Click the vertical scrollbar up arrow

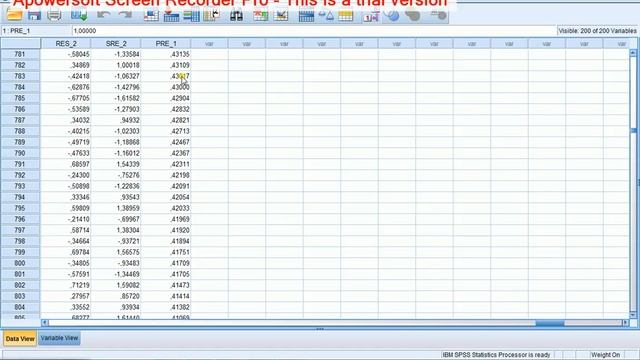[633, 53]
